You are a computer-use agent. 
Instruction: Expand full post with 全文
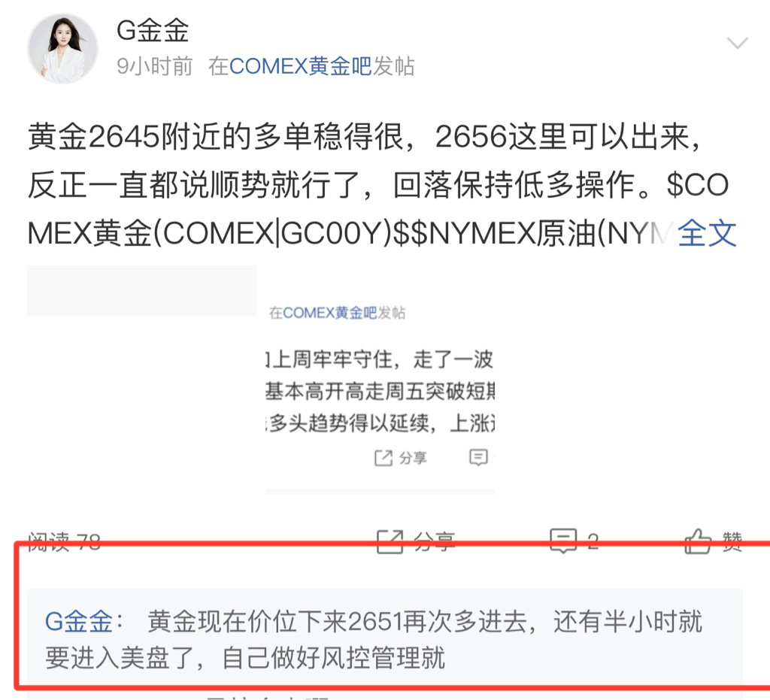(707, 233)
